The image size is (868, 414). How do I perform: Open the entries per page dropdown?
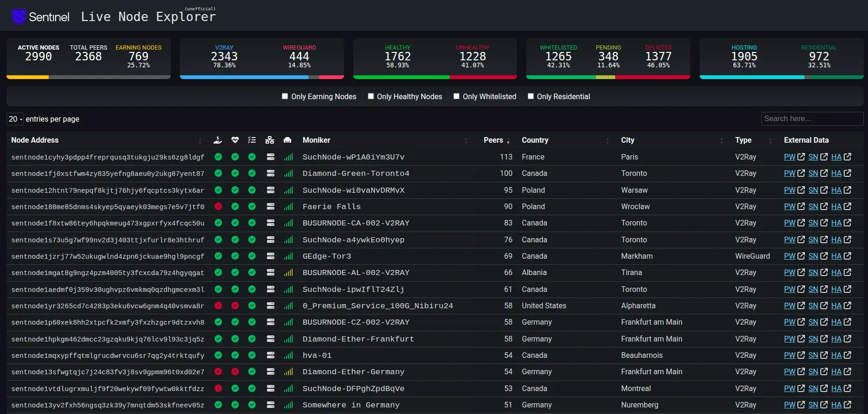click(15, 119)
